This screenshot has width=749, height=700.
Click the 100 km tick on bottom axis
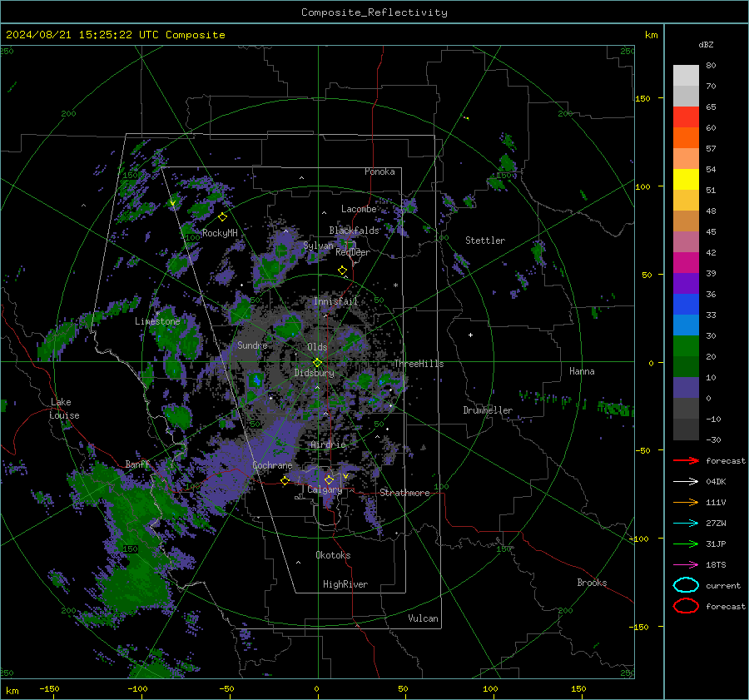[490, 688]
